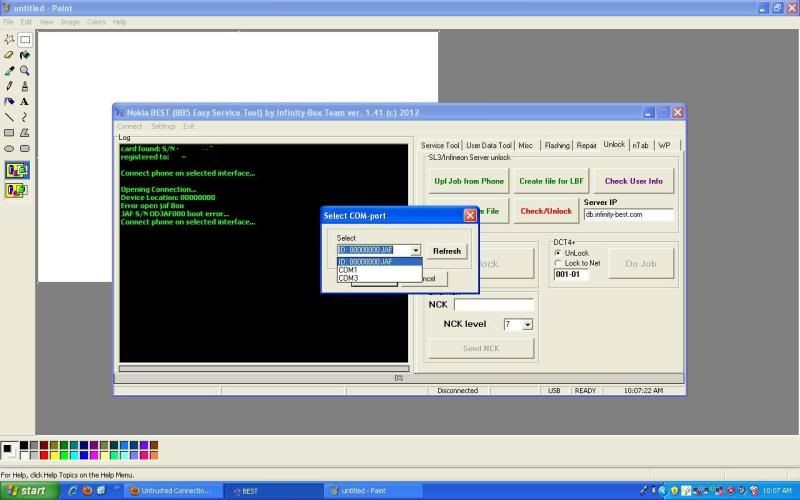This screenshot has width=800, height=500.
Task: Choose COM3 from the port list
Action: click(380, 278)
